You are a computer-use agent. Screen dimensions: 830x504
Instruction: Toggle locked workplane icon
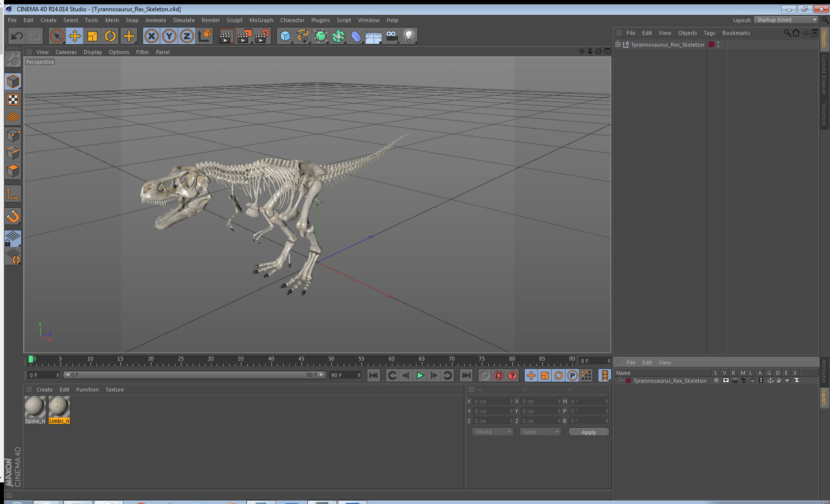13,239
